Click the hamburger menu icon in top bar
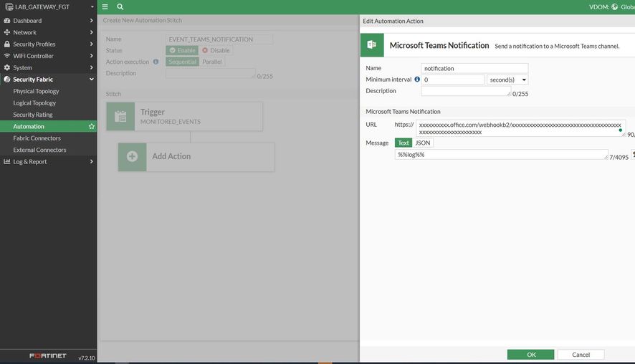 coord(105,7)
